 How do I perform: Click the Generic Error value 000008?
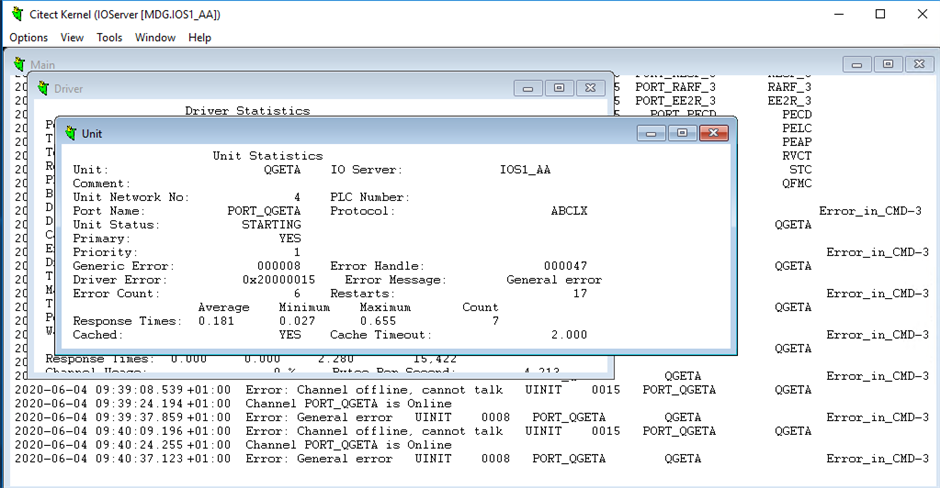point(279,266)
